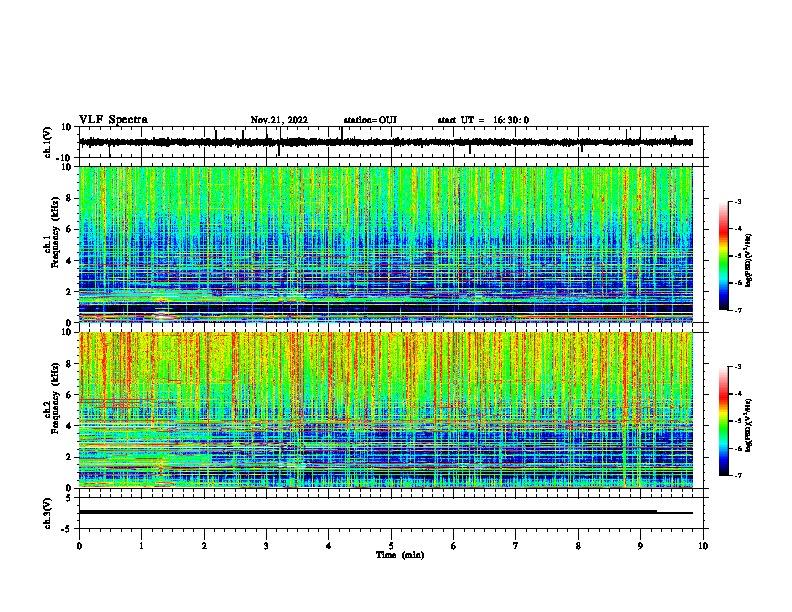Click time axis tick label "1"
The width and height of the screenshot is (792, 612).
coord(141,546)
